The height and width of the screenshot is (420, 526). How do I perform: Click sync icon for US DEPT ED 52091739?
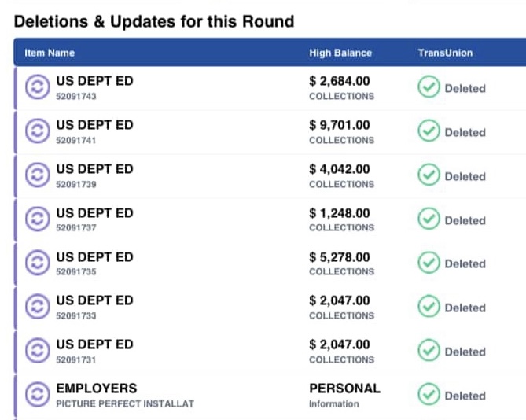click(36, 175)
